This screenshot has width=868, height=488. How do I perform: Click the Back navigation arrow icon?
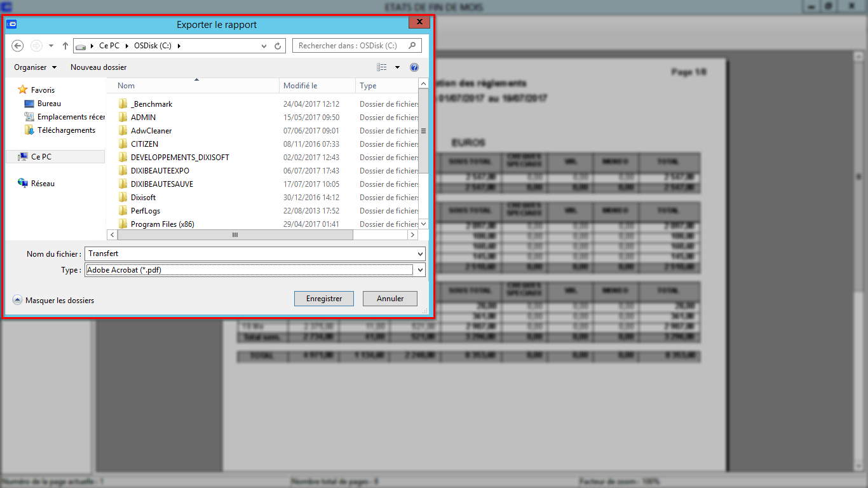click(x=18, y=46)
